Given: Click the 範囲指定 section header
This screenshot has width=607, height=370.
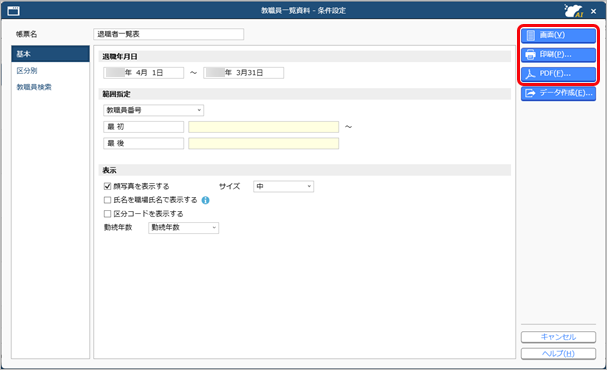Looking at the screenshot, I should tap(305, 94).
